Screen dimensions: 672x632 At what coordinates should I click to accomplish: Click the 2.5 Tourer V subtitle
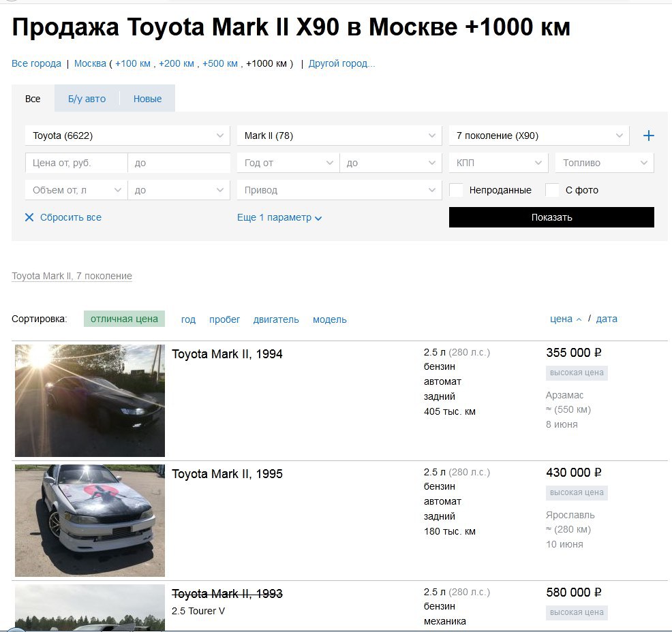(x=198, y=611)
